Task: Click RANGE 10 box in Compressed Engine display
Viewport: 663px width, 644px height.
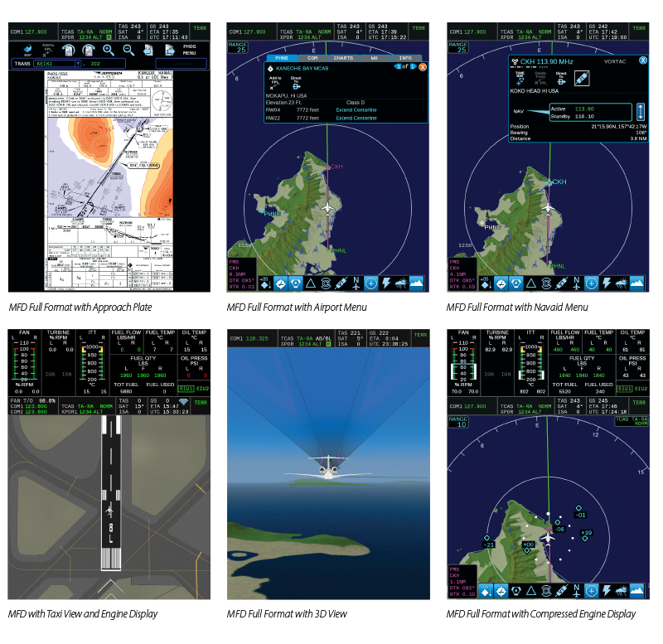Action: (x=458, y=422)
